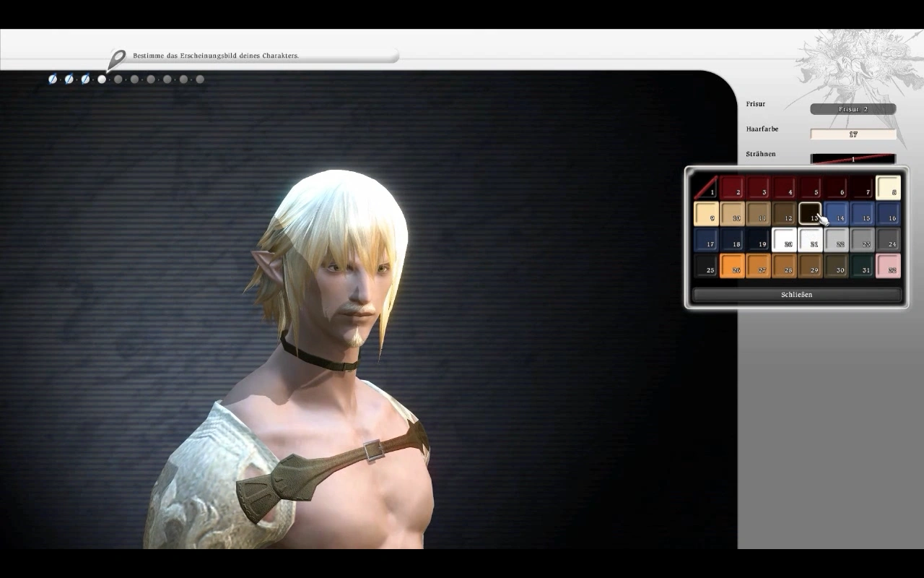Choose the dark gray swatch 24

click(x=888, y=240)
